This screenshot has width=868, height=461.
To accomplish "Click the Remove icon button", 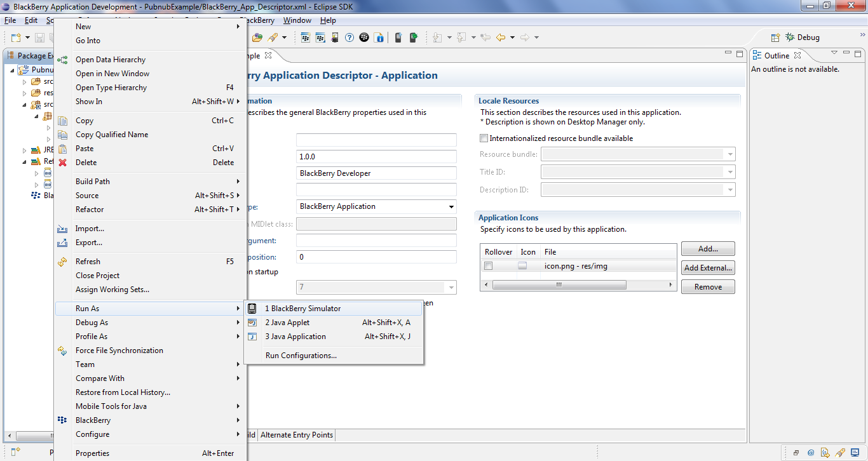I will pos(708,287).
